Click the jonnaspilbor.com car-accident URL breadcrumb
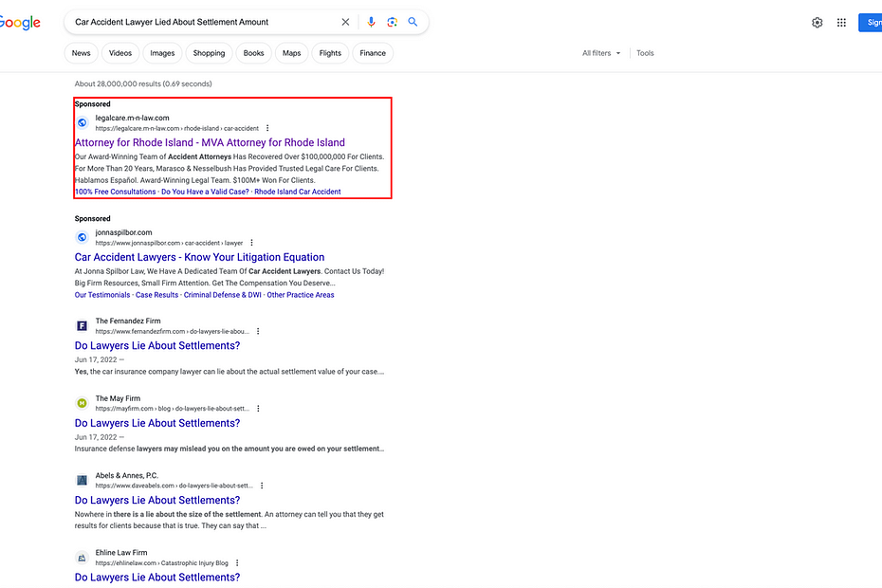The height and width of the screenshot is (588, 882). (170, 243)
